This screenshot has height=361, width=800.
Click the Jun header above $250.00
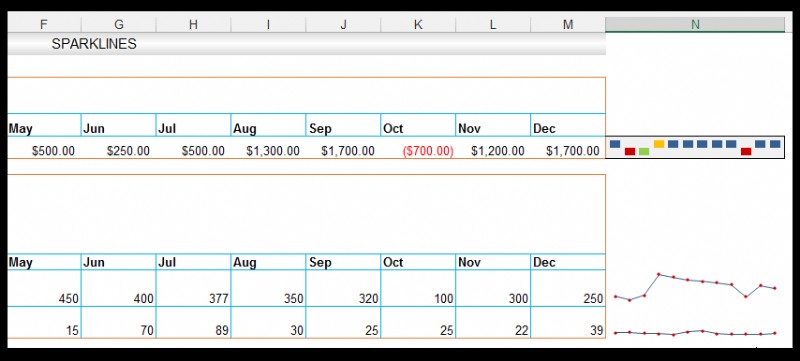tap(118, 125)
